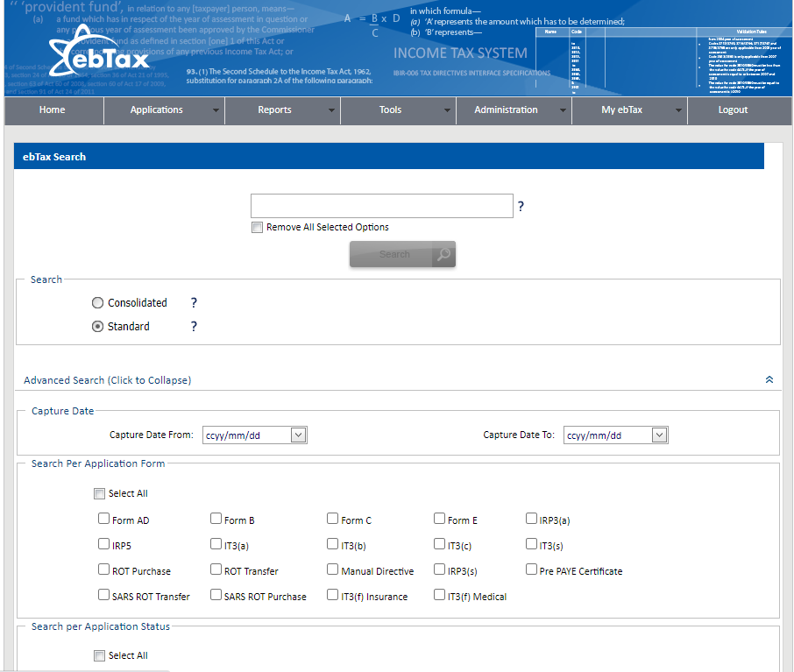Screen dimensions: 794x672
Task: Click the magnifying glass on Search button
Action: [x=443, y=254]
